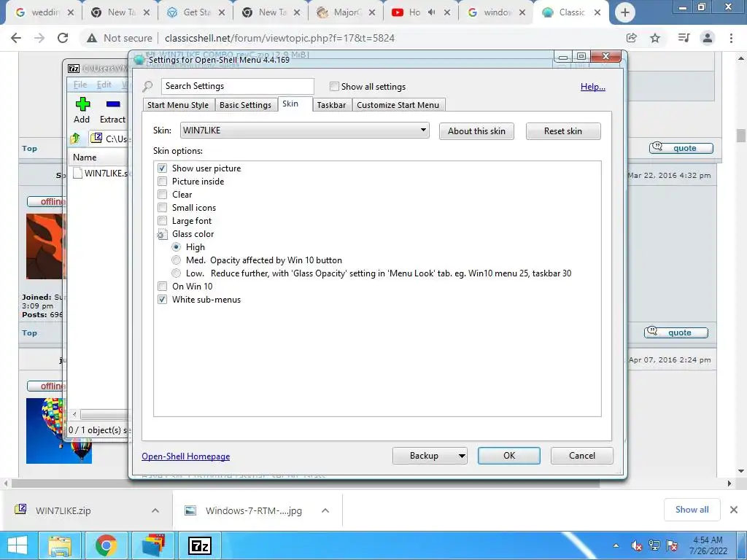Click the balloon avatar thumbnail on forum
This screenshot has width=747, height=560.
(x=58, y=431)
